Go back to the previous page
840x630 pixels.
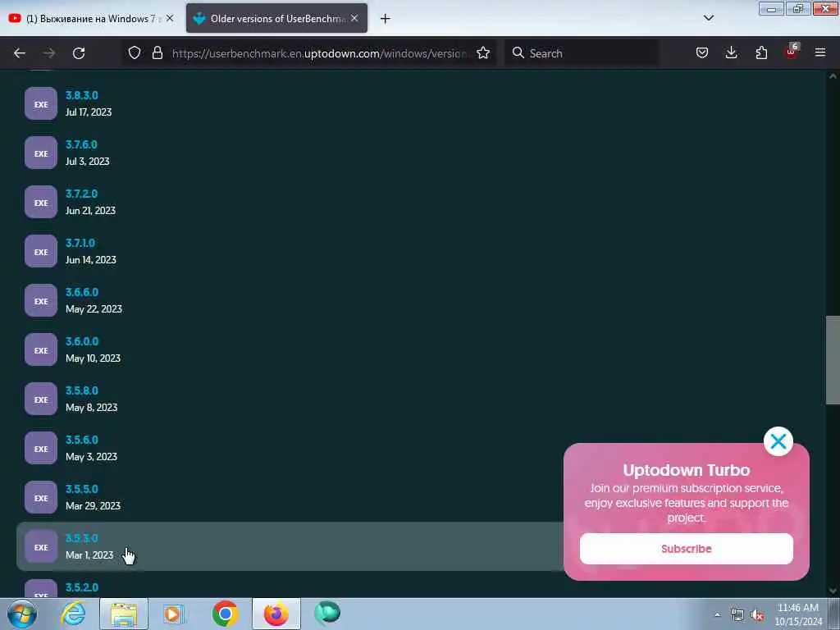(x=20, y=53)
